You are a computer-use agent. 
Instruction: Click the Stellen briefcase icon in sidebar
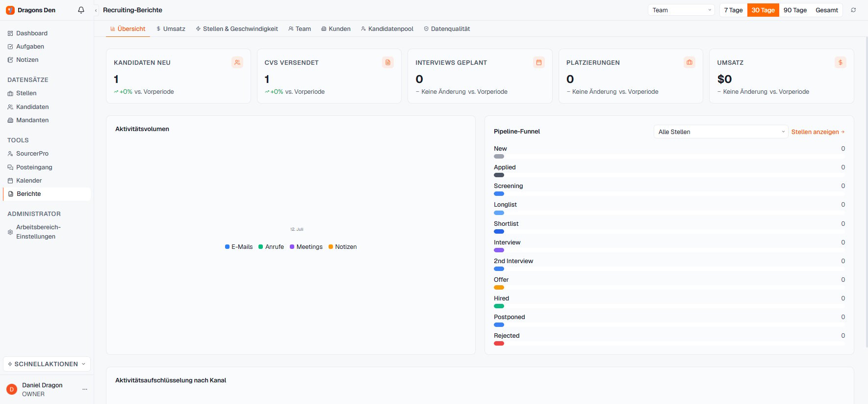[10, 93]
